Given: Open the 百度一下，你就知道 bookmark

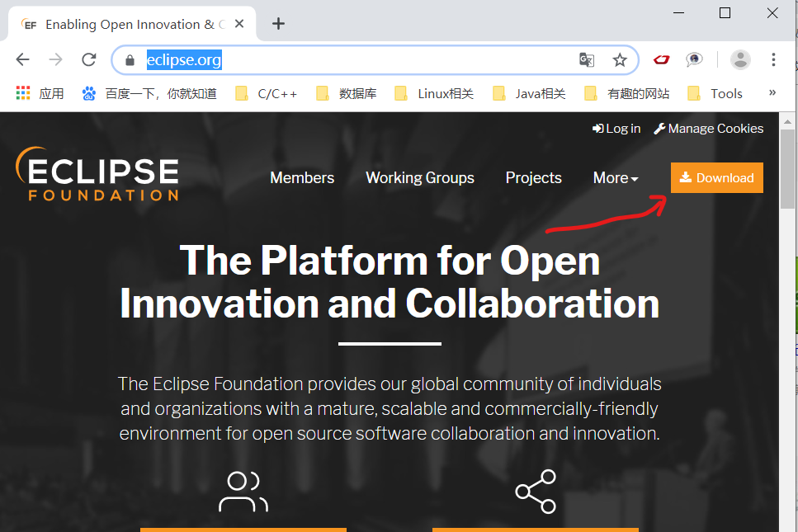Looking at the screenshot, I should (x=149, y=93).
